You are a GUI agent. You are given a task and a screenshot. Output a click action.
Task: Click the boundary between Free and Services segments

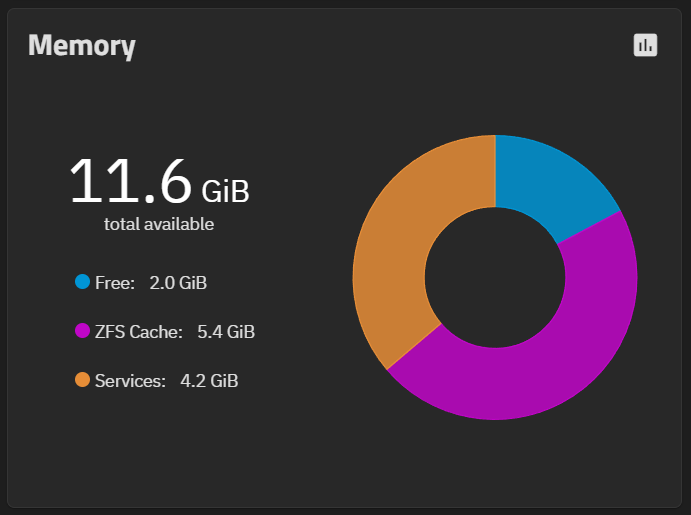pyautogui.click(x=495, y=171)
